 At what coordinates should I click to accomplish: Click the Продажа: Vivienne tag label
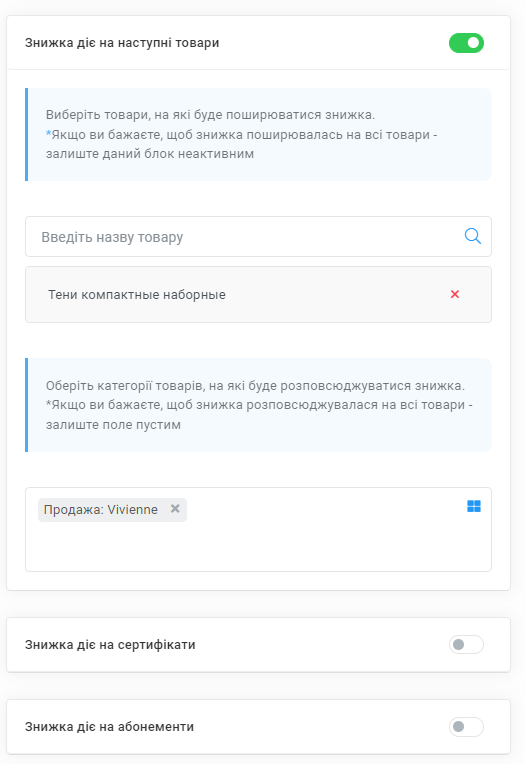click(101, 510)
